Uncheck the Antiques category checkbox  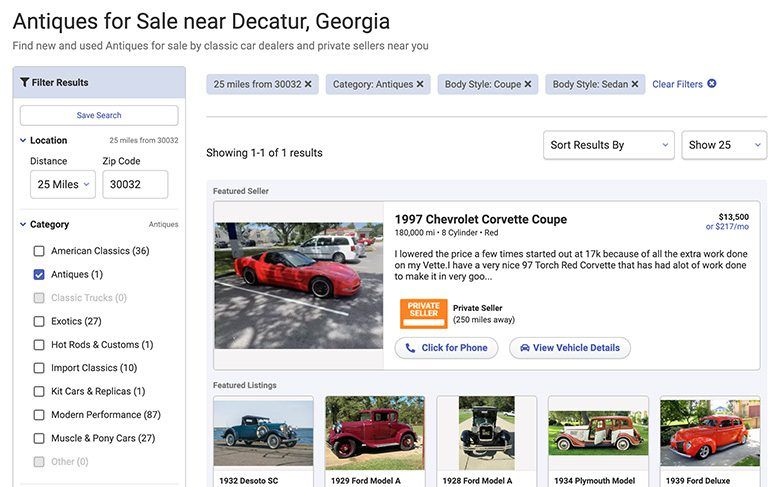coord(39,275)
